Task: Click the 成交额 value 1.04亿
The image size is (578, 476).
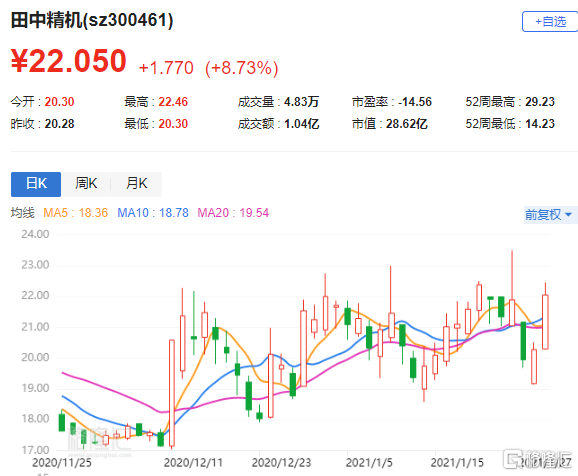Action: (301, 124)
